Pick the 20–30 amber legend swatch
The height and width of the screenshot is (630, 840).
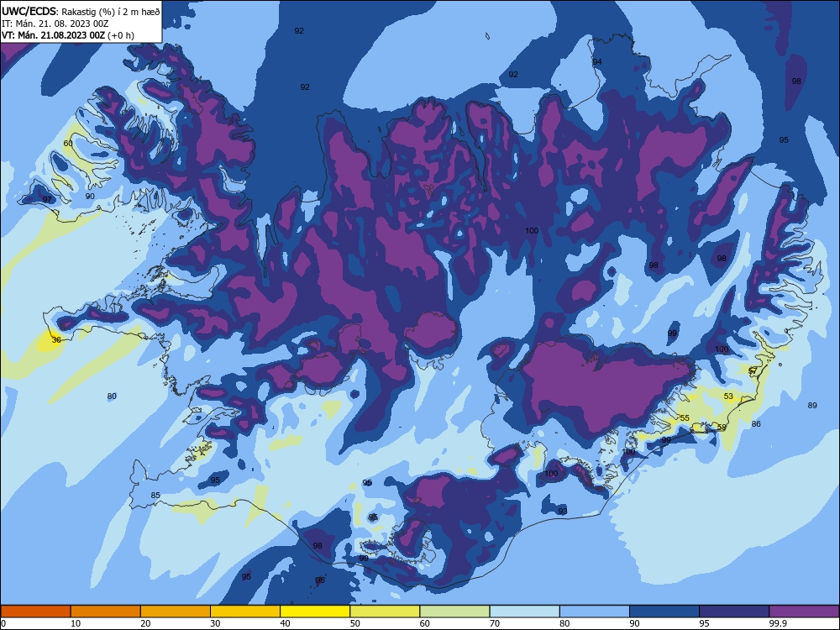coord(176,612)
